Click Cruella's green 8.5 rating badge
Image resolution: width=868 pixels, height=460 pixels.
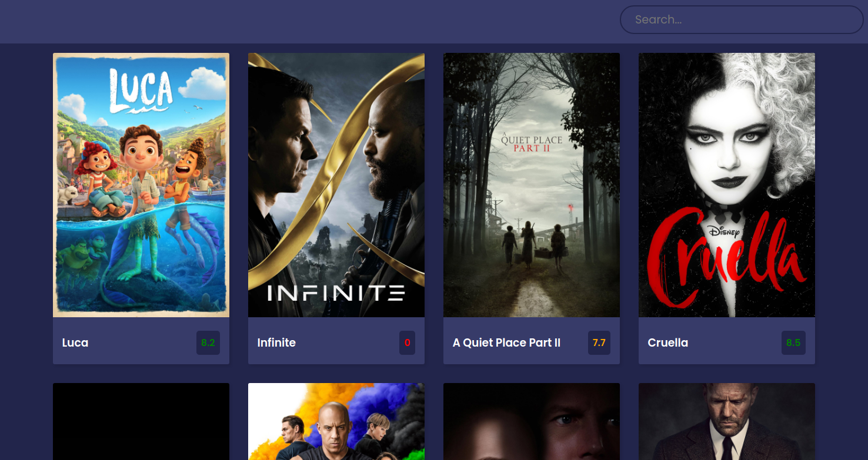pyautogui.click(x=793, y=343)
